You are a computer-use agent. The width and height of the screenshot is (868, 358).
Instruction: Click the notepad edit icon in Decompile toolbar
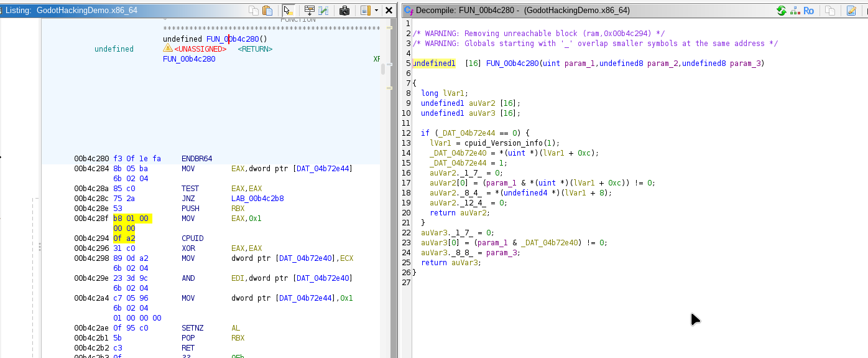tap(851, 11)
